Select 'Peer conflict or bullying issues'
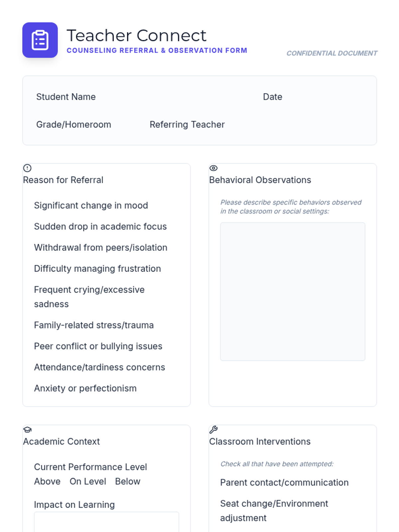399x532 pixels. coord(98,346)
